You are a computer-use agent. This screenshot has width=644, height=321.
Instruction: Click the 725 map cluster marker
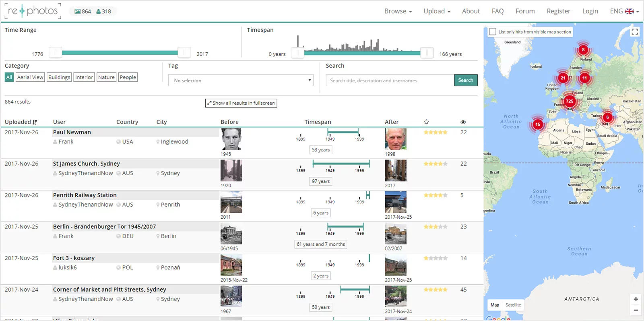click(x=569, y=101)
